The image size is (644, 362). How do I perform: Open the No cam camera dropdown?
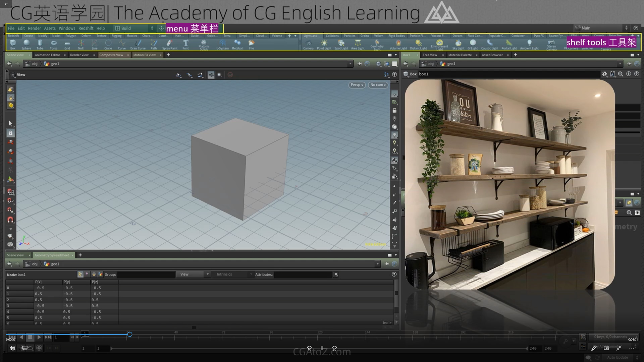click(378, 85)
